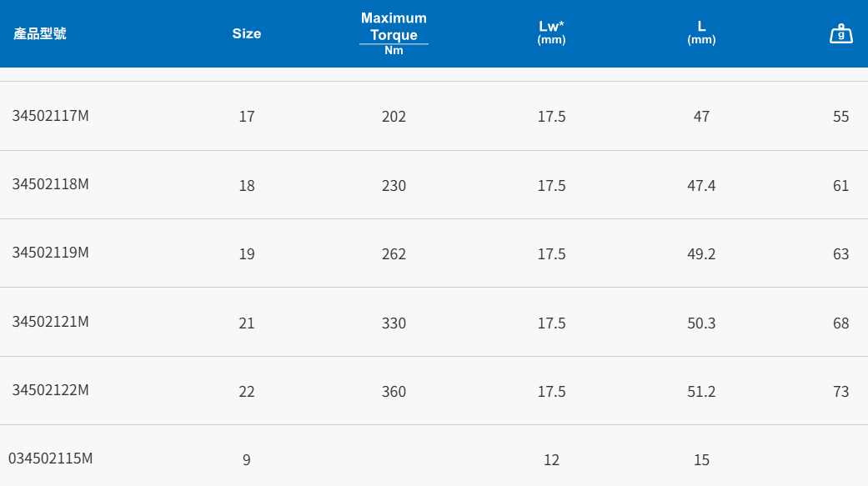
Task: Select product number 34502118M
Action: [x=50, y=184]
